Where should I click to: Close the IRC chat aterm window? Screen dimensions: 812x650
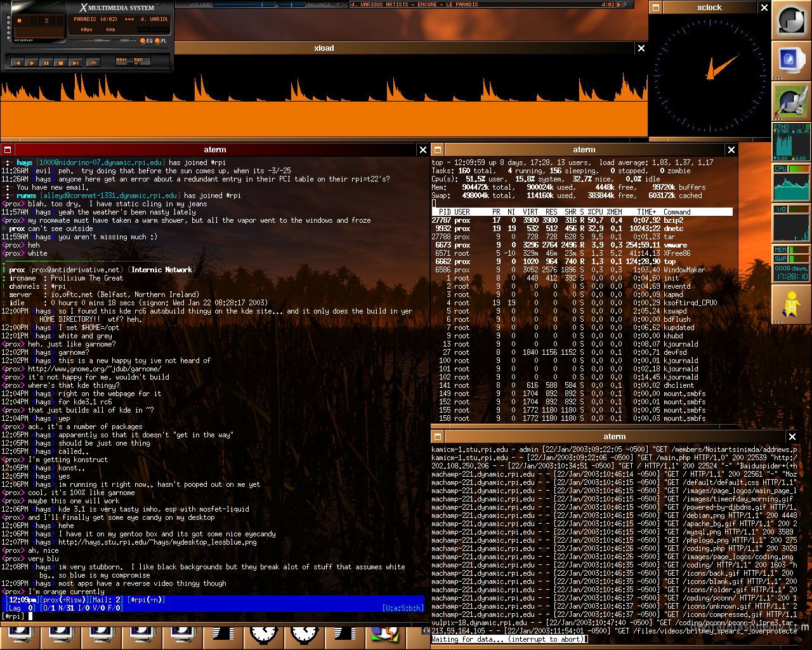(423, 150)
